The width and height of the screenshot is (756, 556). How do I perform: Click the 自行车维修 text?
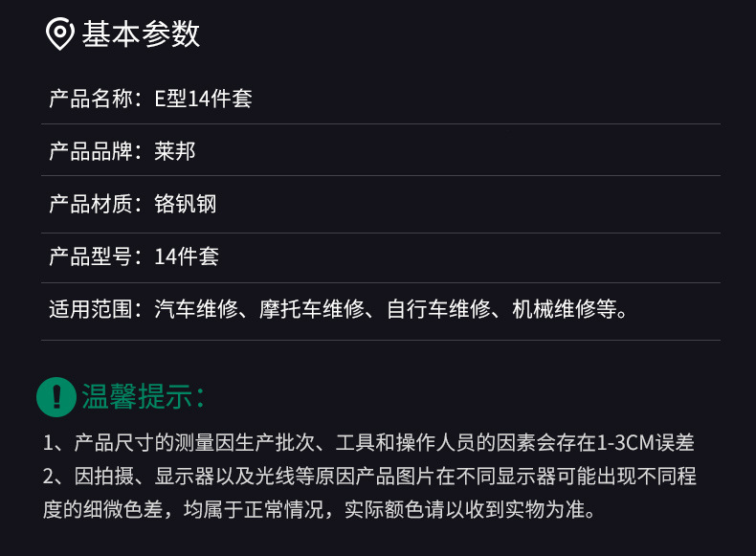click(440, 309)
